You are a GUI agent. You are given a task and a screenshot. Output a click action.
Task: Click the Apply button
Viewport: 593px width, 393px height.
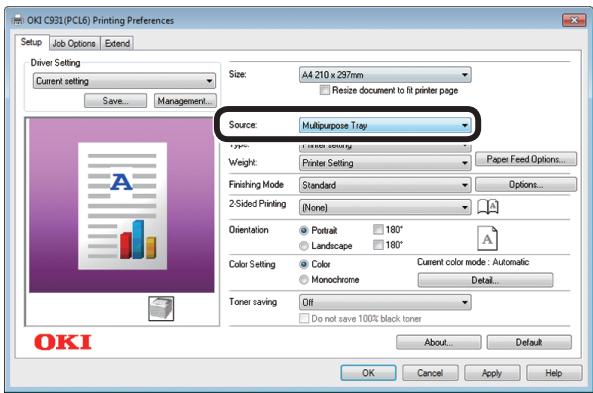[492, 373]
